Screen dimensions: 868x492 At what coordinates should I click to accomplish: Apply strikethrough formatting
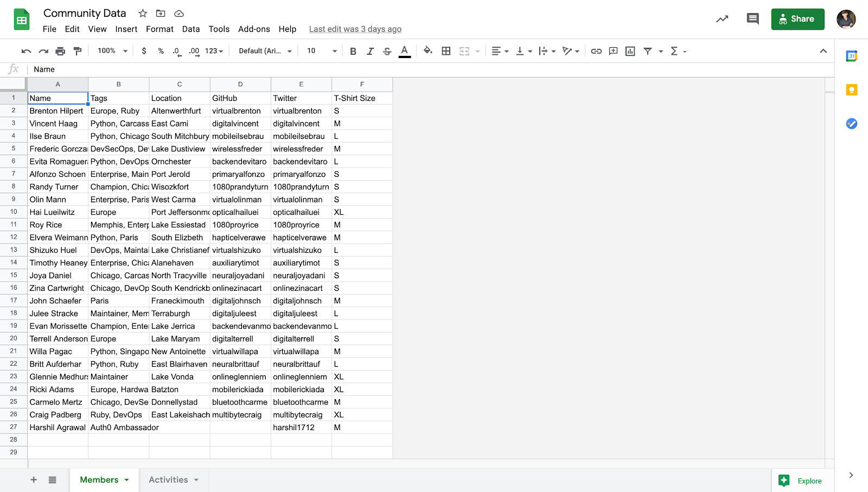pos(387,50)
